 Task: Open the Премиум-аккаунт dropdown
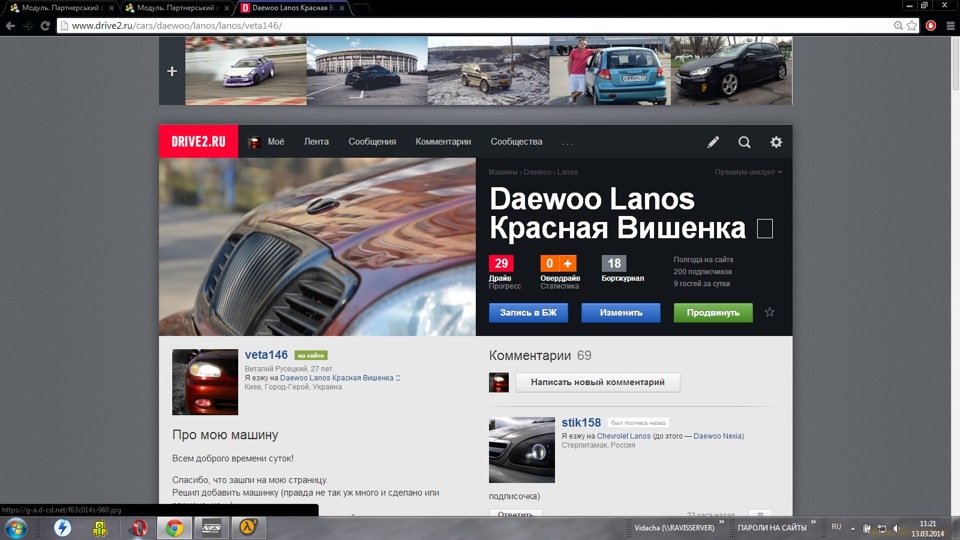(748, 172)
